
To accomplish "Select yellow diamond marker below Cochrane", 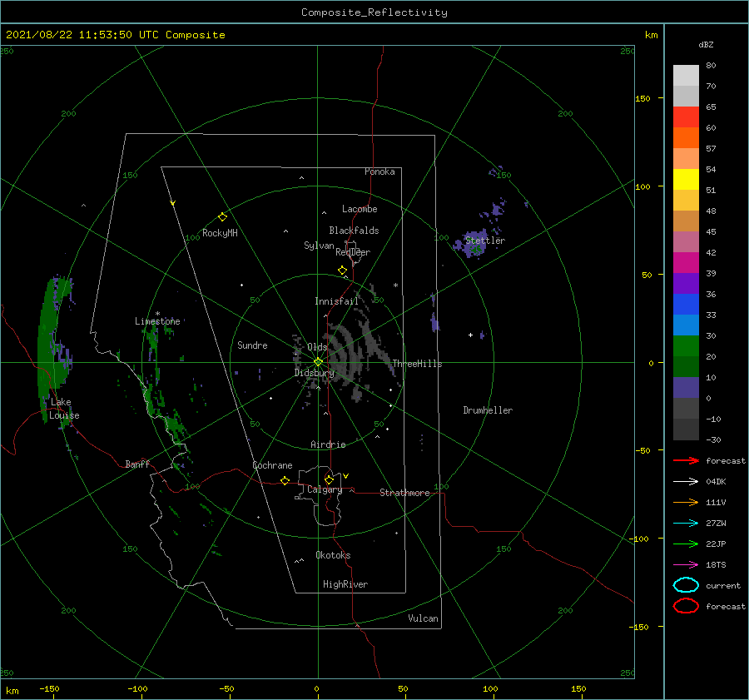I will pos(285,480).
